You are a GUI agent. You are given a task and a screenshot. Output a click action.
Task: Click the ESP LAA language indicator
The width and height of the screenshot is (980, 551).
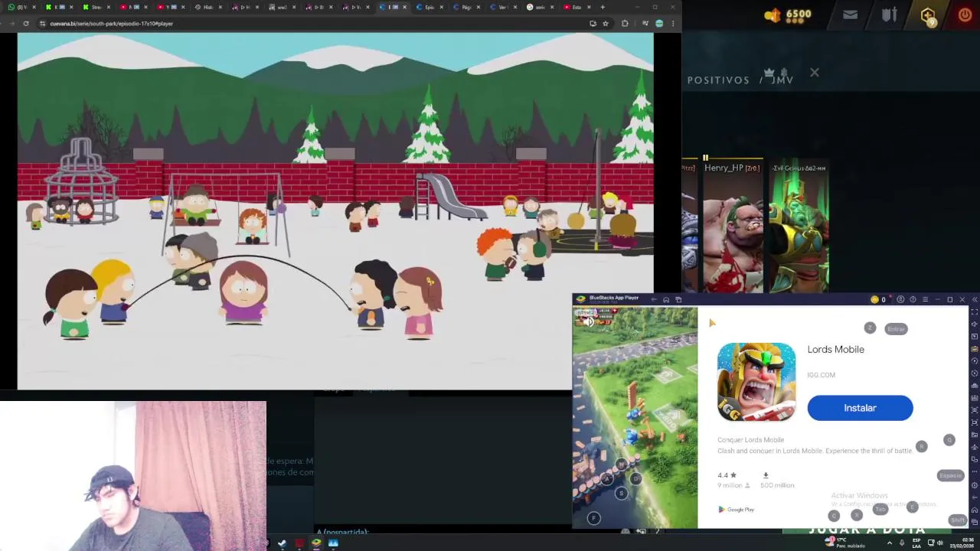click(x=916, y=543)
